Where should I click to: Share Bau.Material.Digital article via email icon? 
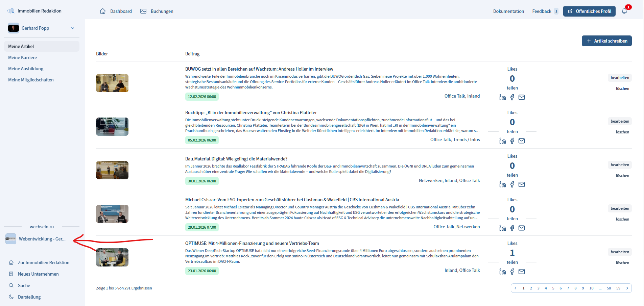[522, 184]
